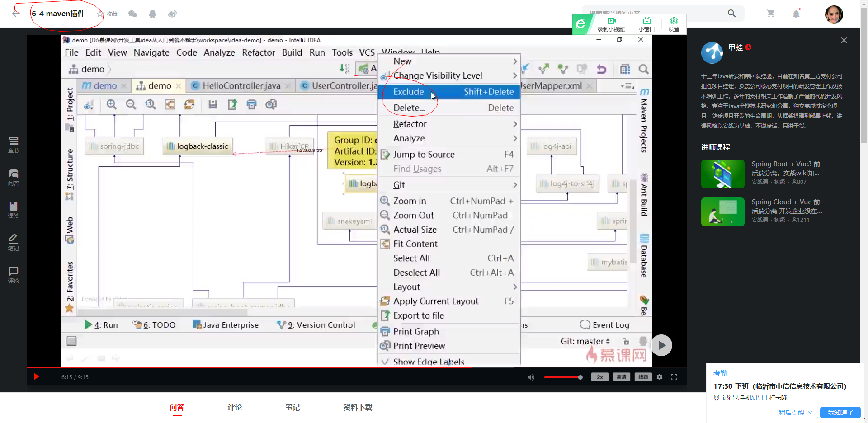
Task: Expand the Layout submenu
Action: point(449,287)
